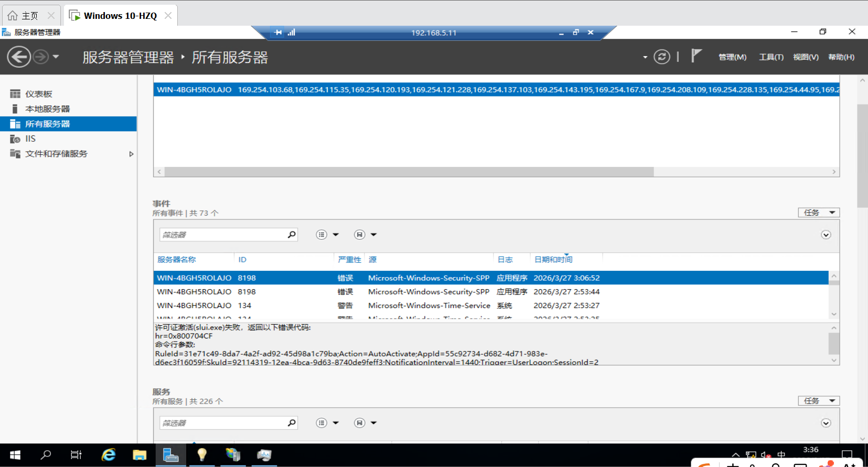Select 本地服务器 in the sidebar
Screen dimensions: 868x467
tap(68, 109)
